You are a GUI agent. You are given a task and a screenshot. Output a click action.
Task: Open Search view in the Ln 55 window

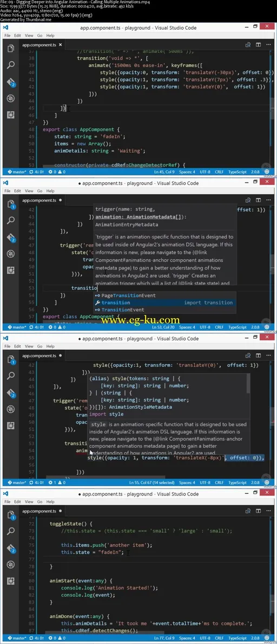(x=11, y=376)
